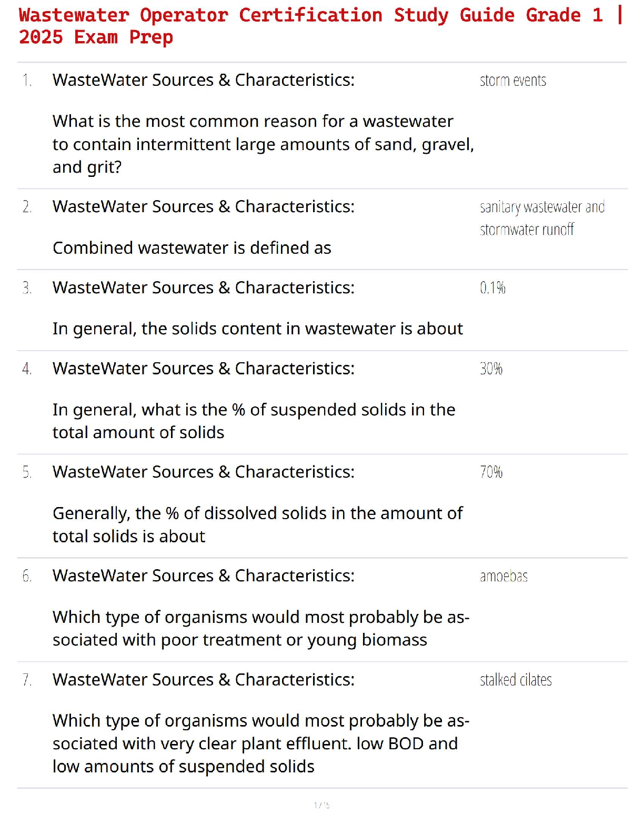
Task: Select the "stalked cilates" answer
Action: point(516,680)
